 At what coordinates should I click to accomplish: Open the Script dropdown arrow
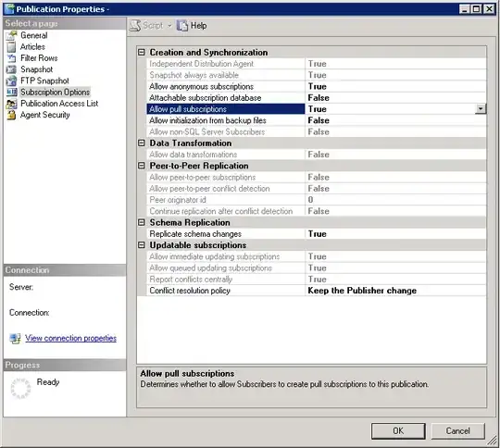[x=169, y=26]
